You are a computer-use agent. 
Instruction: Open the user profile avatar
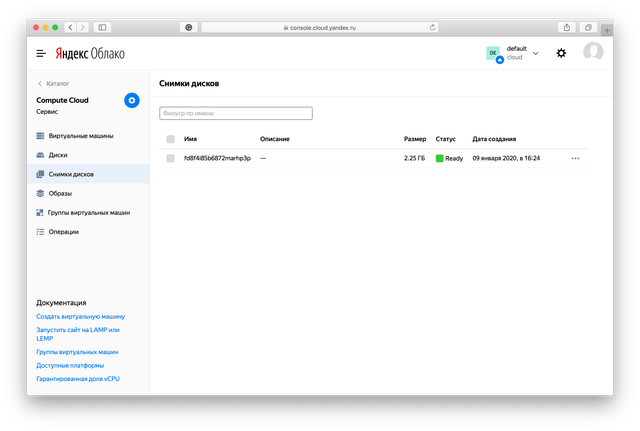point(593,53)
